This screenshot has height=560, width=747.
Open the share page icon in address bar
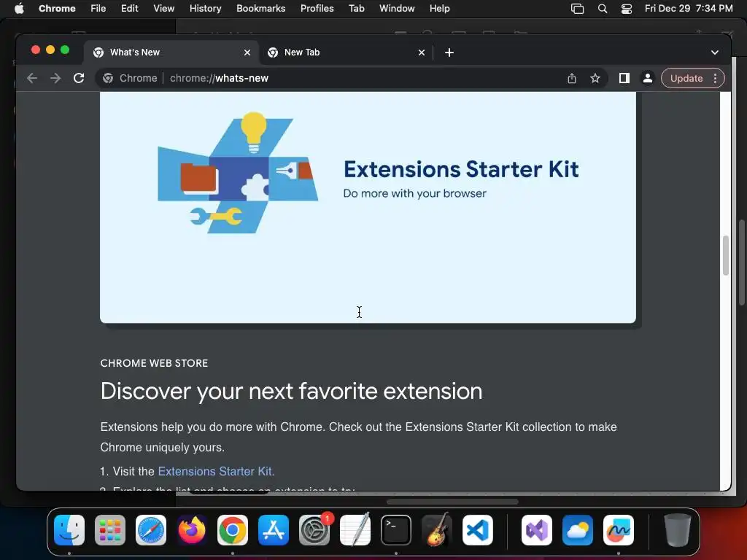[572, 79]
